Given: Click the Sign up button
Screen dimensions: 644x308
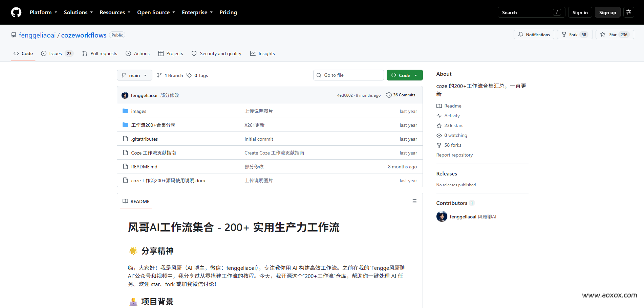Looking at the screenshot, I should pos(607,12).
